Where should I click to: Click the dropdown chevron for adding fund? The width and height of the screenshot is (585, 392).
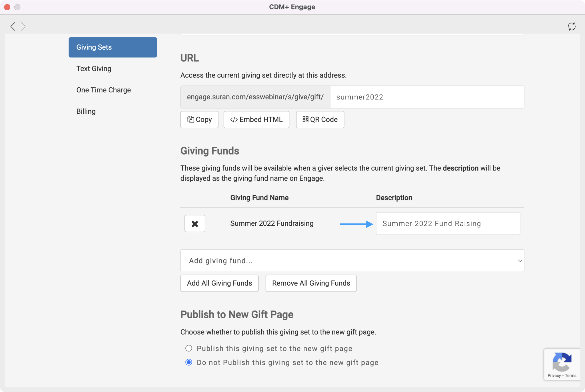pos(520,261)
